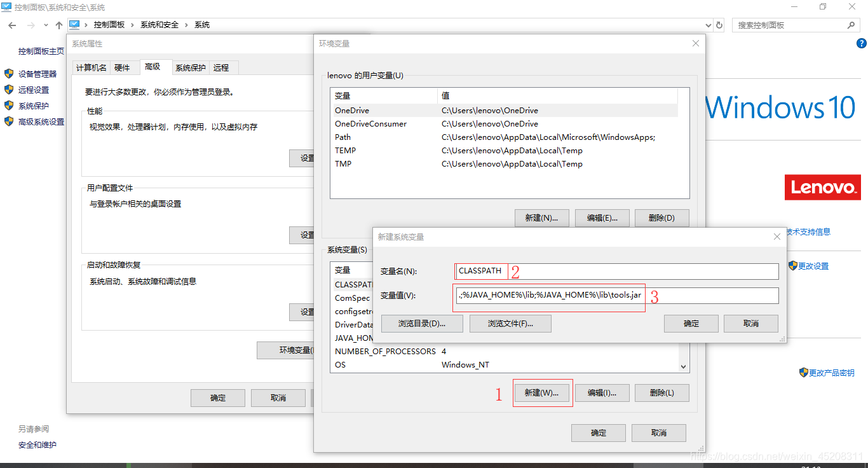The height and width of the screenshot is (468, 868).
Task: Click shield icon next to 系统保护 link
Action: (x=9, y=106)
